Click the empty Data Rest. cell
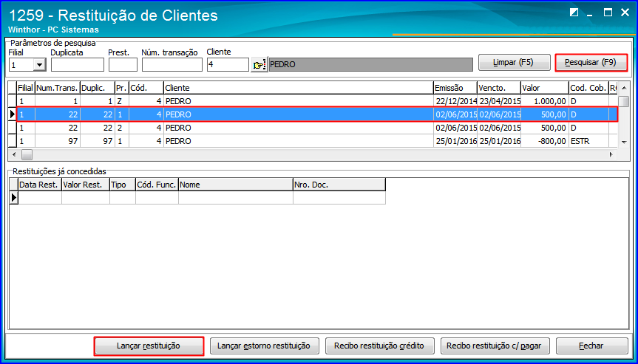The height and width of the screenshot is (364, 638). pos(40,198)
